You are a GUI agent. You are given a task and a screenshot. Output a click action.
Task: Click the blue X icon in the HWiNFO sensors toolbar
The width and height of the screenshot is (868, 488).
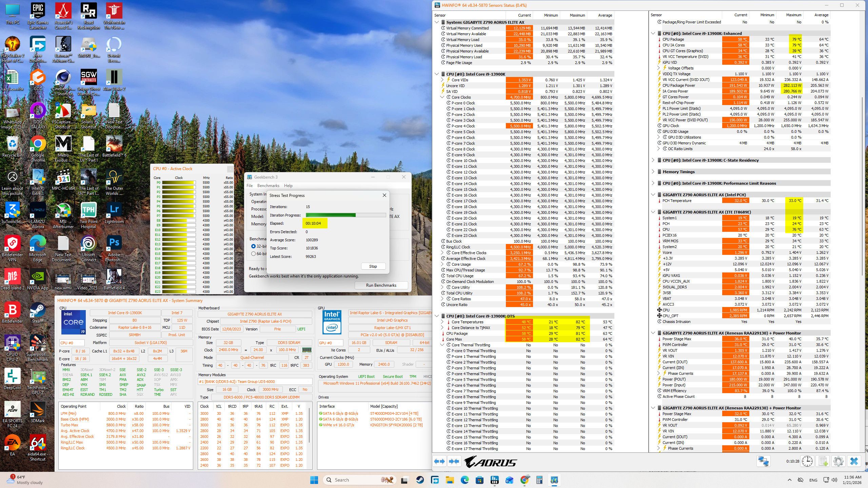(854, 461)
